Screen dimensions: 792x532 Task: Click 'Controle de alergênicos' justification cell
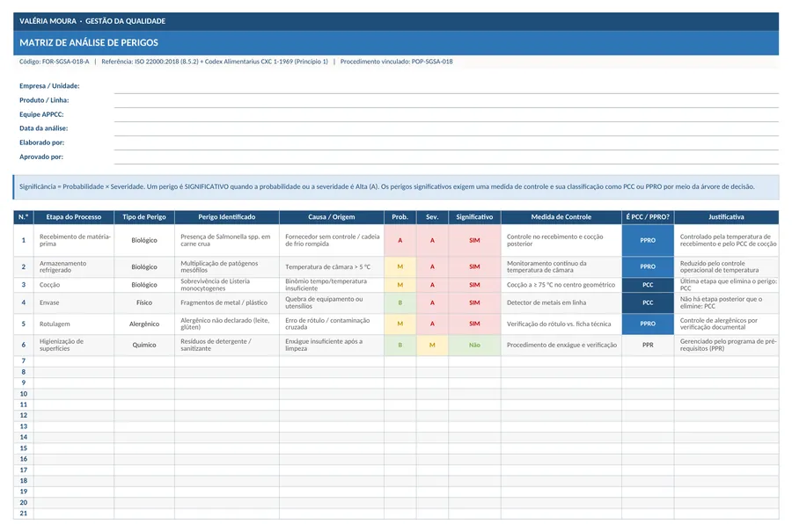tap(726, 324)
